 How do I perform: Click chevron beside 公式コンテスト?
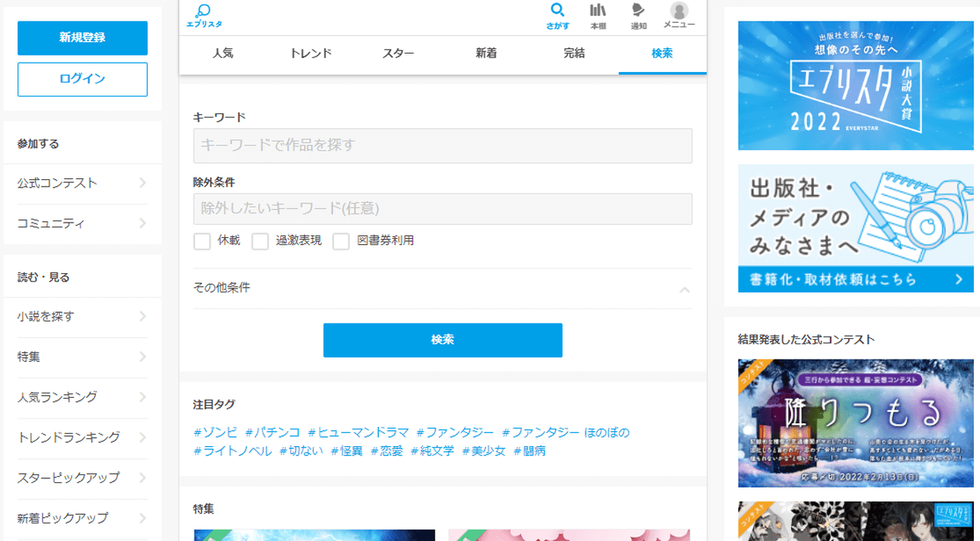[142, 183]
